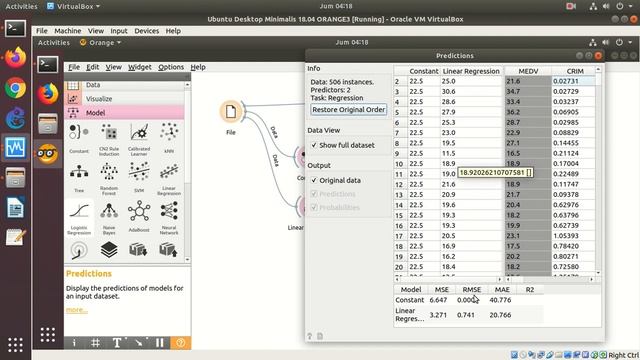Choose the text annotation 'T' tool
Image resolution: width=640 pixels, height=360 pixels.
click(x=117, y=343)
